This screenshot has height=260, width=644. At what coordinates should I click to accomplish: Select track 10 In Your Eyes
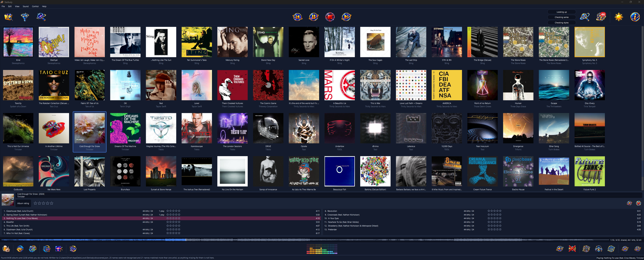click(482, 218)
